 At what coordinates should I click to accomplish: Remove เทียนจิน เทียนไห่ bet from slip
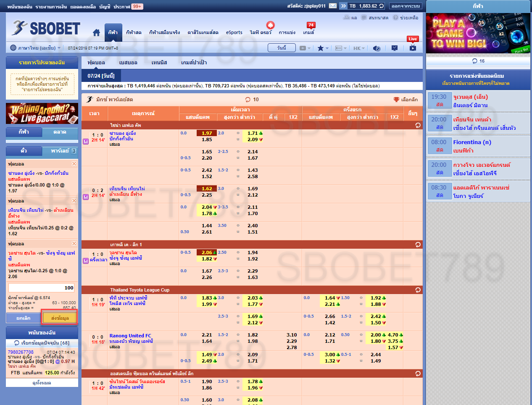click(74, 201)
